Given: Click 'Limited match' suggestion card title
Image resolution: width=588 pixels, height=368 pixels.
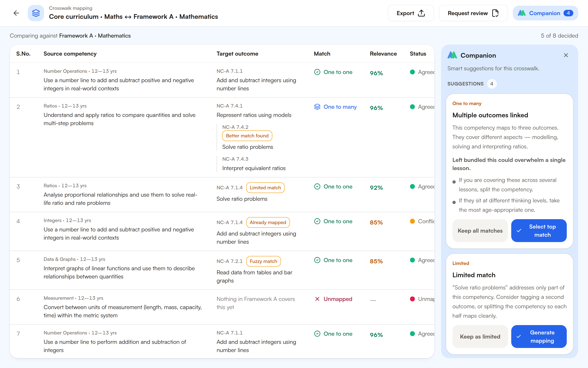Looking at the screenshot, I should tap(474, 275).
